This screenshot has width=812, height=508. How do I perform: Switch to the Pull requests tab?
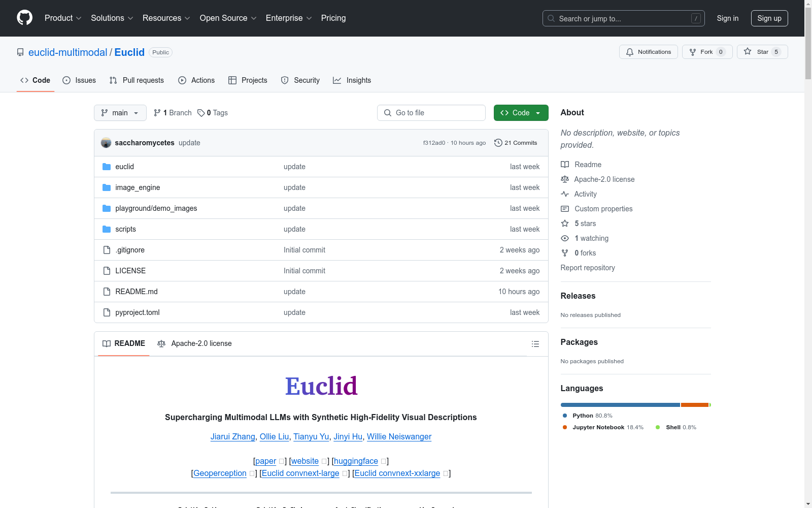click(137, 80)
